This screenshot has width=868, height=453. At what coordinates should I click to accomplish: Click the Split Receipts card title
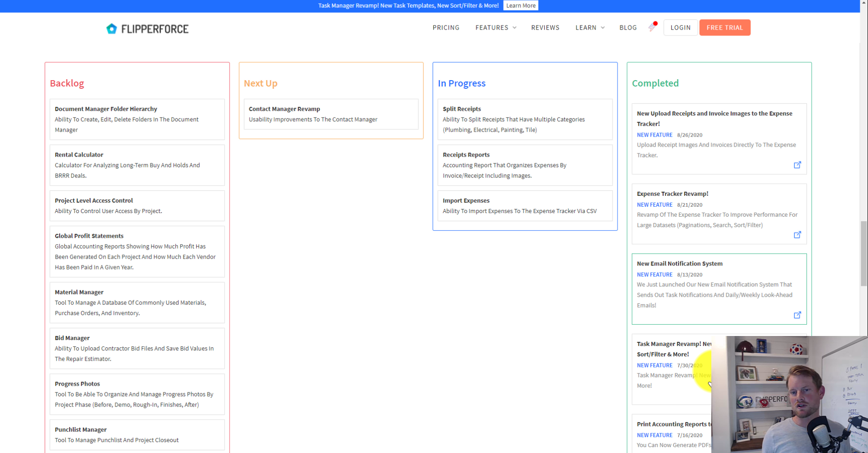(462, 109)
